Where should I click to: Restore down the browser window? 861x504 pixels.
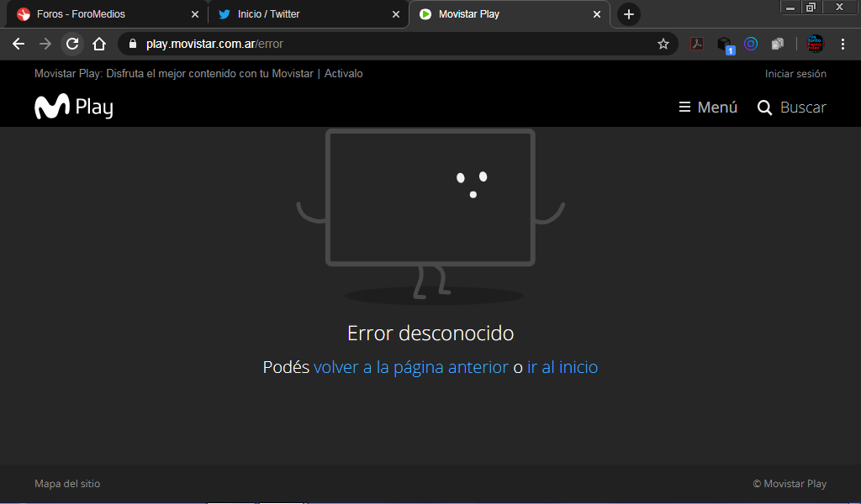(x=811, y=7)
